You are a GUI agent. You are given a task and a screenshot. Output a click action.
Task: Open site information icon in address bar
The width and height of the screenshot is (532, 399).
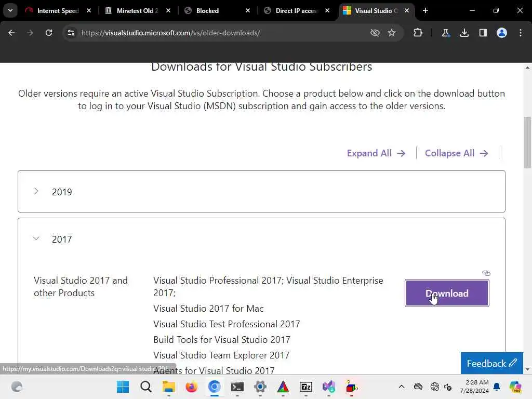coord(71,33)
